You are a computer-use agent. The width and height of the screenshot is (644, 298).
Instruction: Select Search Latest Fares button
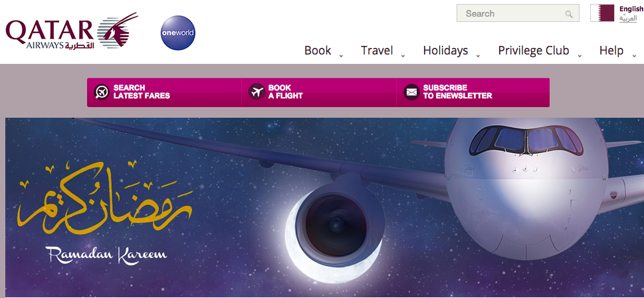click(164, 92)
